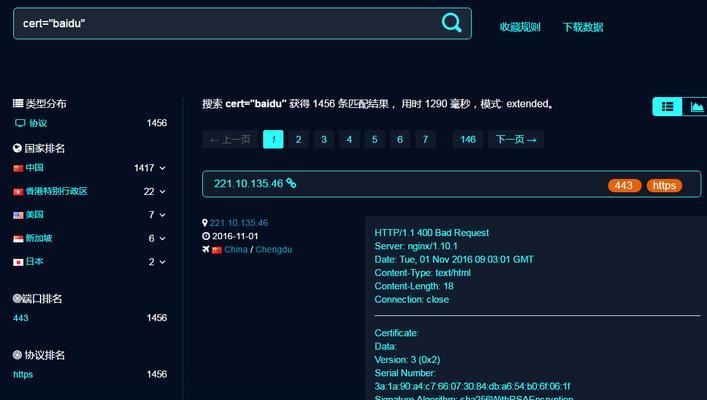Go to results page 7

tap(425, 139)
